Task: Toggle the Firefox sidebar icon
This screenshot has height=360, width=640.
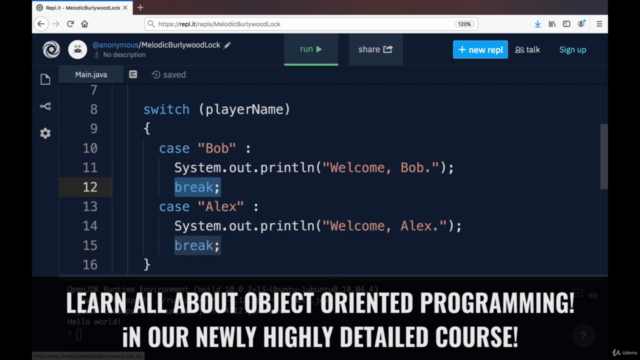Action: (567, 24)
